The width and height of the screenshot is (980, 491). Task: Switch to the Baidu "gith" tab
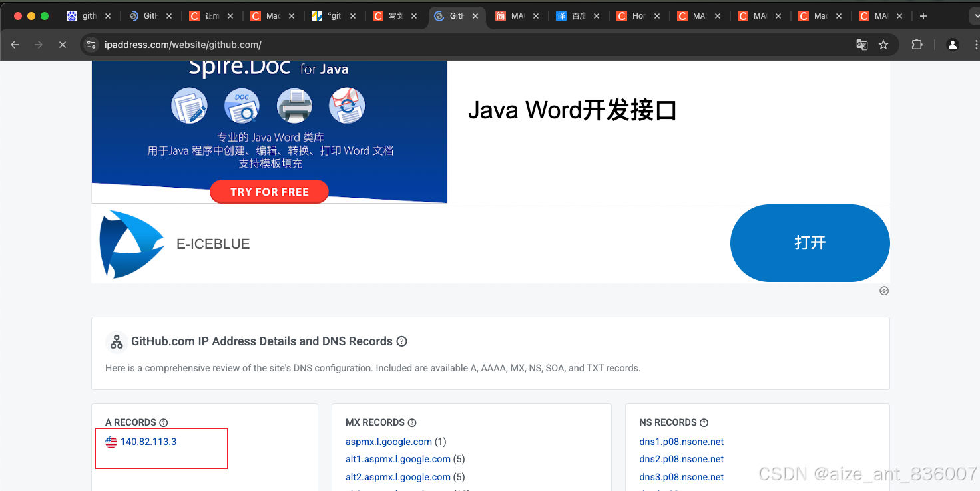(x=90, y=16)
